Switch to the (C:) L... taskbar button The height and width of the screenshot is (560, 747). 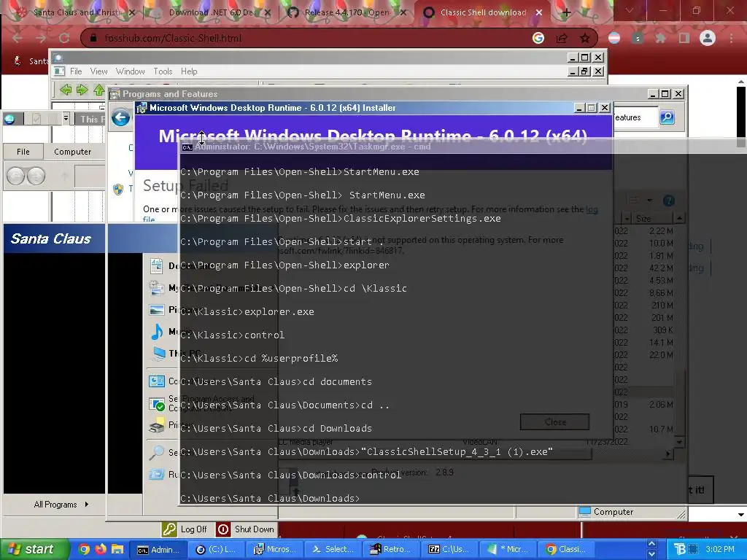[217, 549]
